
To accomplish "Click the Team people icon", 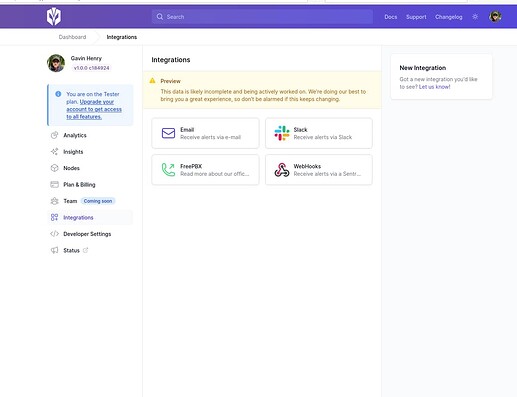I will point(54,201).
